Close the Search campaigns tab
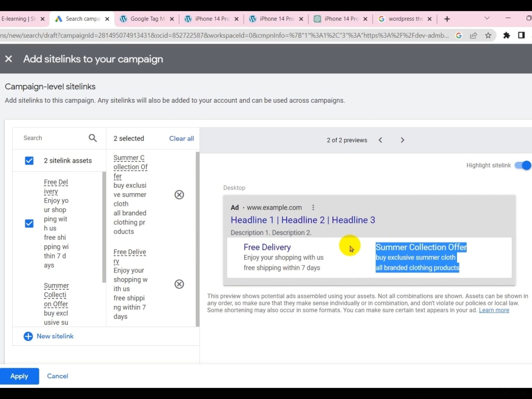The height and width of the screenshot is (399, 532). click(x=107, y=19)
